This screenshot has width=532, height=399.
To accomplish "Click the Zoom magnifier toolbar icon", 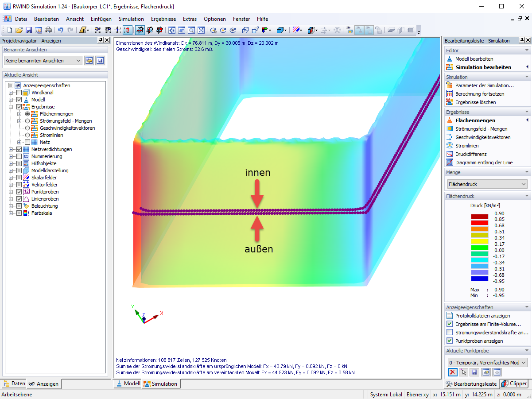I will pos(191,30).
